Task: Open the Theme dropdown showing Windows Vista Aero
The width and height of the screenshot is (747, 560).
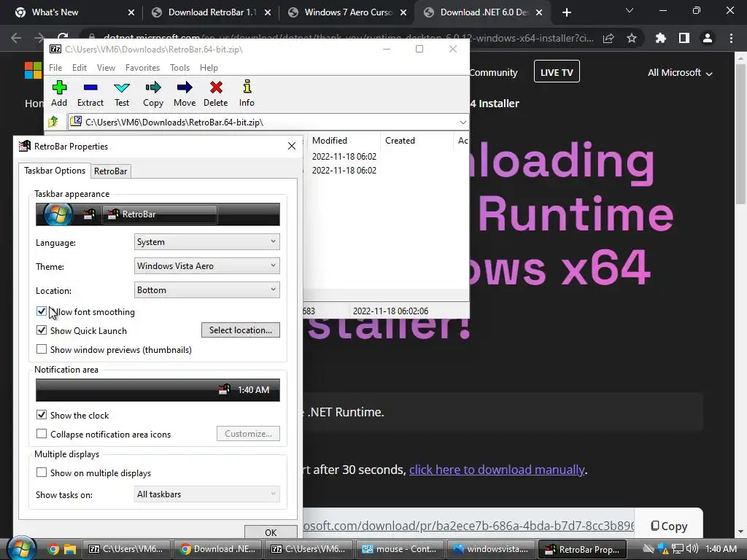Action: pos(206,265)
